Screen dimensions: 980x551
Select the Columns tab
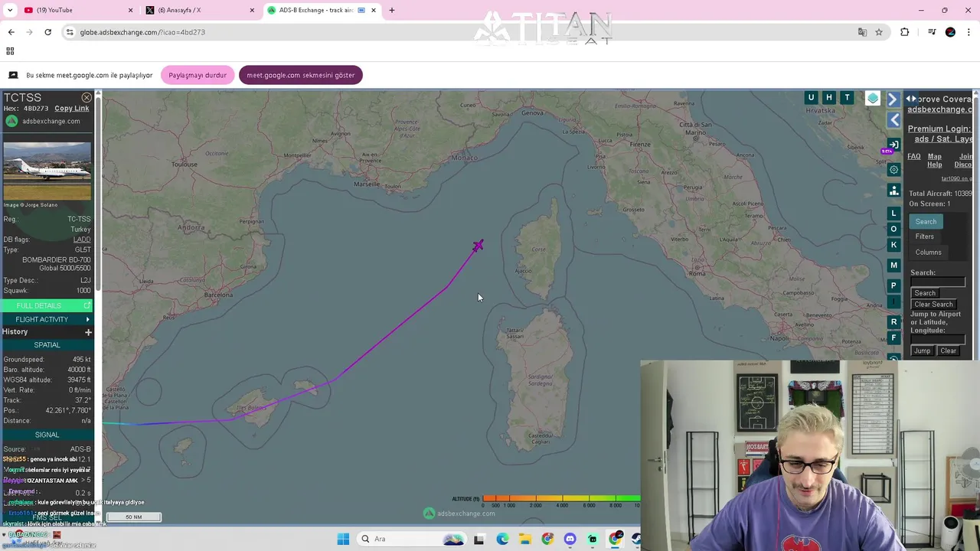pos(928,253)
